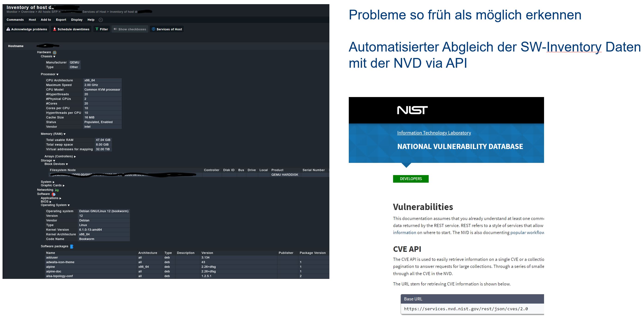
Task: Click the NATIONAL VULNERABILITY DATABASE heading
Action: (x=460, y=147)
